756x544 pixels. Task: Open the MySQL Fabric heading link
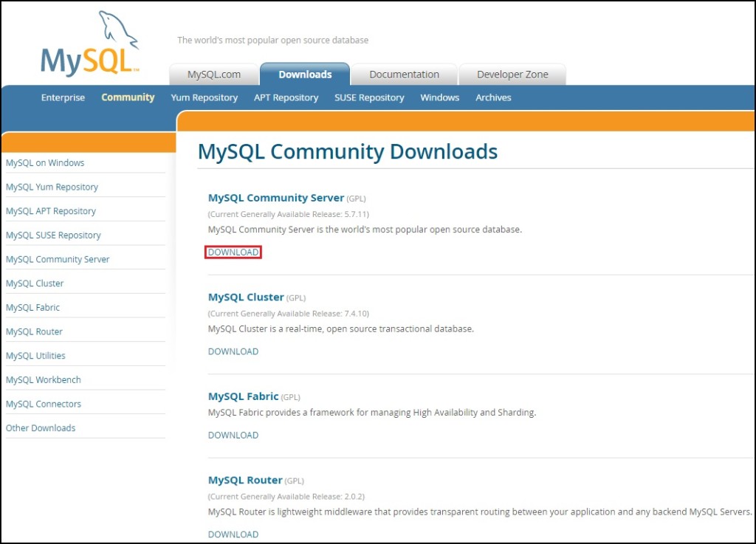(x=243, y=396)
